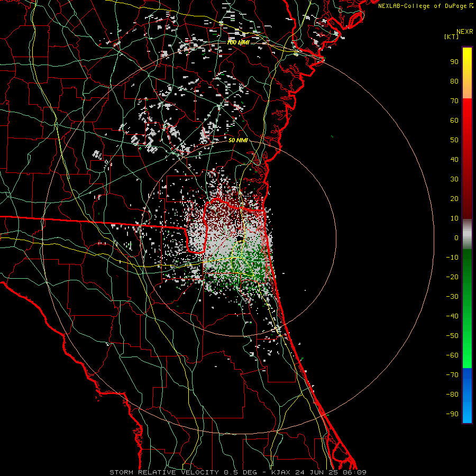This screenshot has width=476, height=476.
Task: Click the STORM RELATIVE VELOCITY caption text
Action: (x=164, y=472)
